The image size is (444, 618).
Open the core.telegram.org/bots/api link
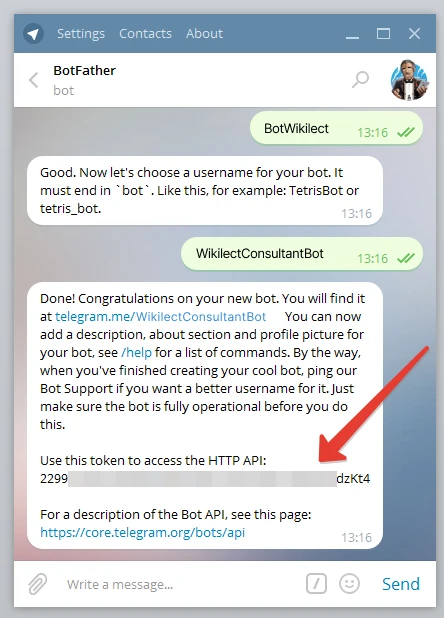(142, 532)
